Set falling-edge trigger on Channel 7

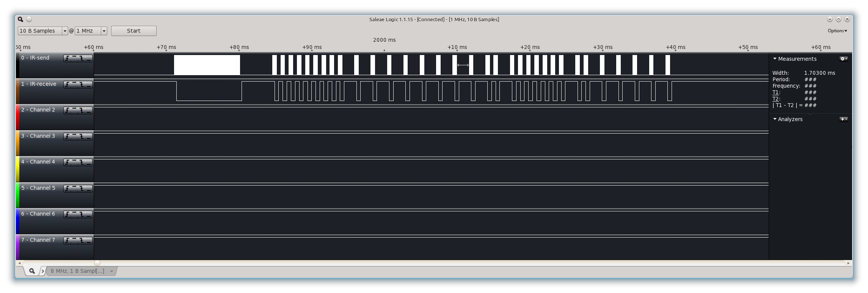[82, 241]
